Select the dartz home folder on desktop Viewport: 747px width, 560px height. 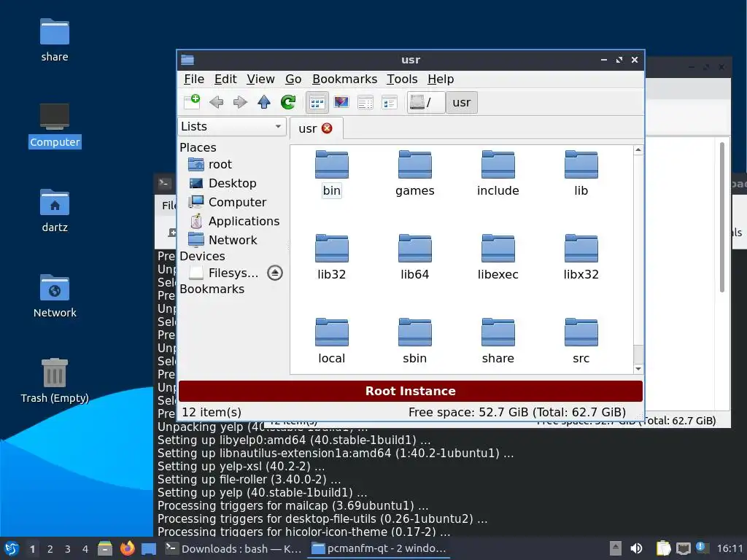pos(55,211)
